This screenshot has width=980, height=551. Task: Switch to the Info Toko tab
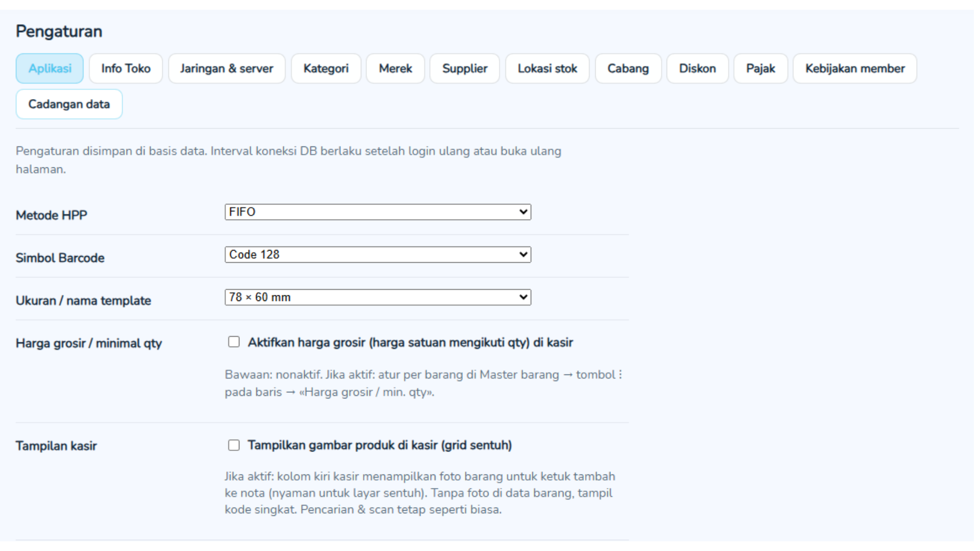coord(126,68)
